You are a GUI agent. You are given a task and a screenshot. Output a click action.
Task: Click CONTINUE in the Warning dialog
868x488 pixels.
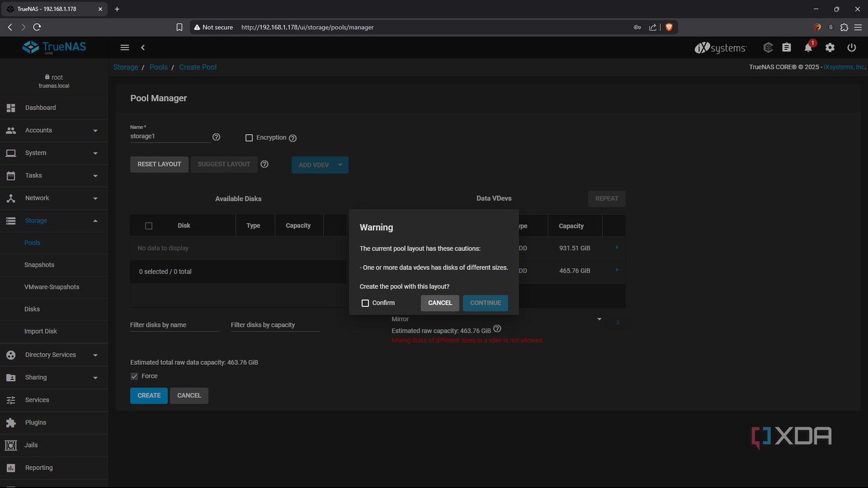click(x=486, y=303)
